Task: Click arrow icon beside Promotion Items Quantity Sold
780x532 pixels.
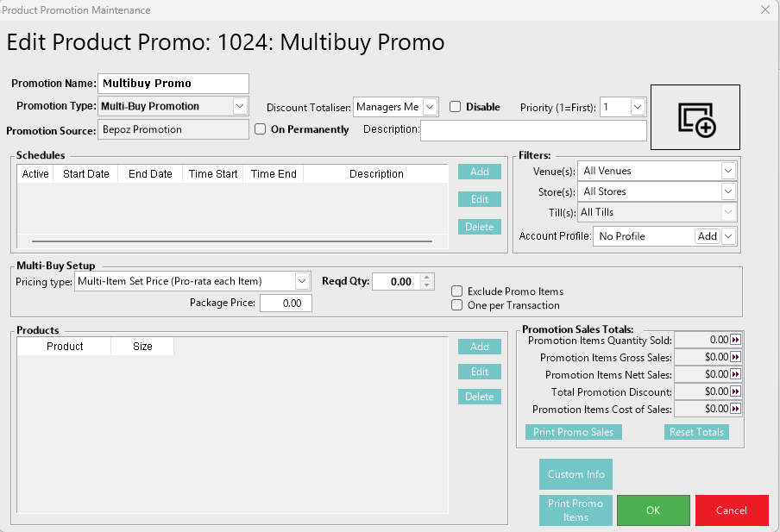Action: 735,341
